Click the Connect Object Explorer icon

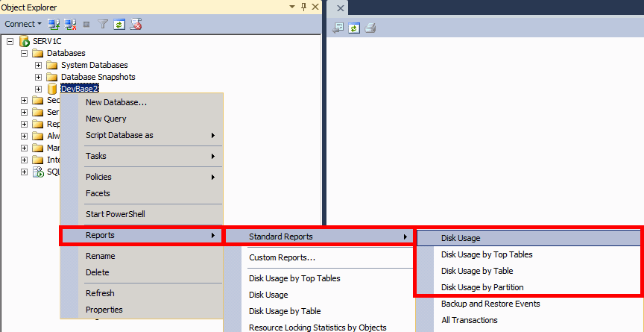54,24
